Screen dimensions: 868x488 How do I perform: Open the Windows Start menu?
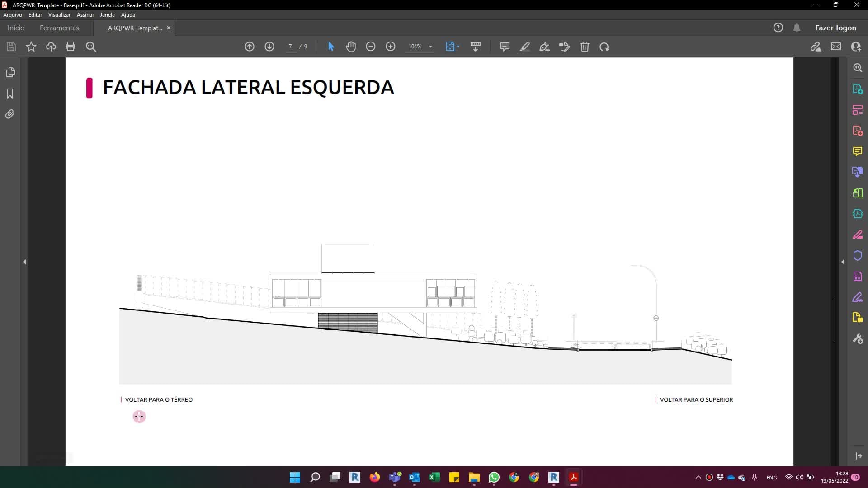(295, 477)
